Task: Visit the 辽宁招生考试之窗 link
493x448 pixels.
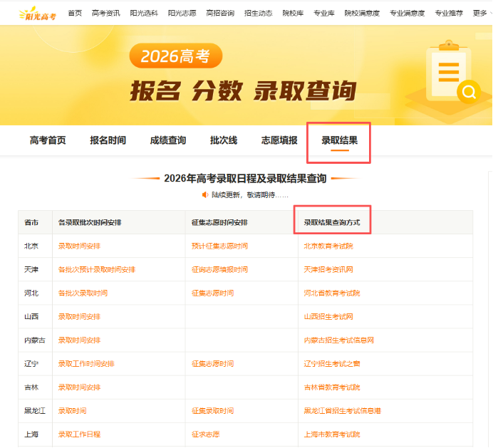Action: pyautogui.click(x=332, y=364)
